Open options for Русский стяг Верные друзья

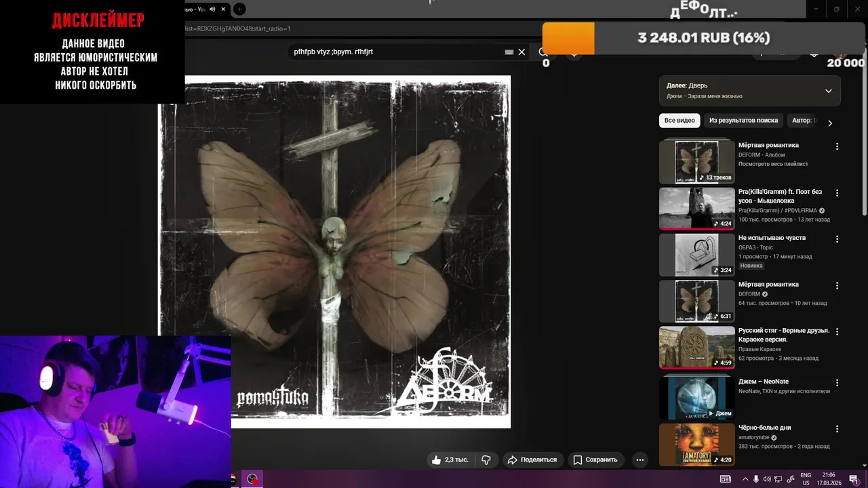pos(837,331)
